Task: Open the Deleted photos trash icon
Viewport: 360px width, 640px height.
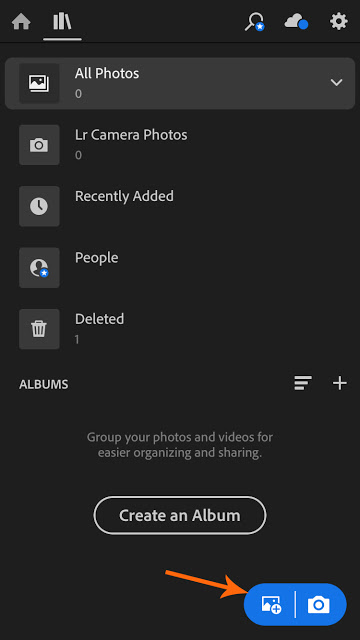Action: point(39,329)
